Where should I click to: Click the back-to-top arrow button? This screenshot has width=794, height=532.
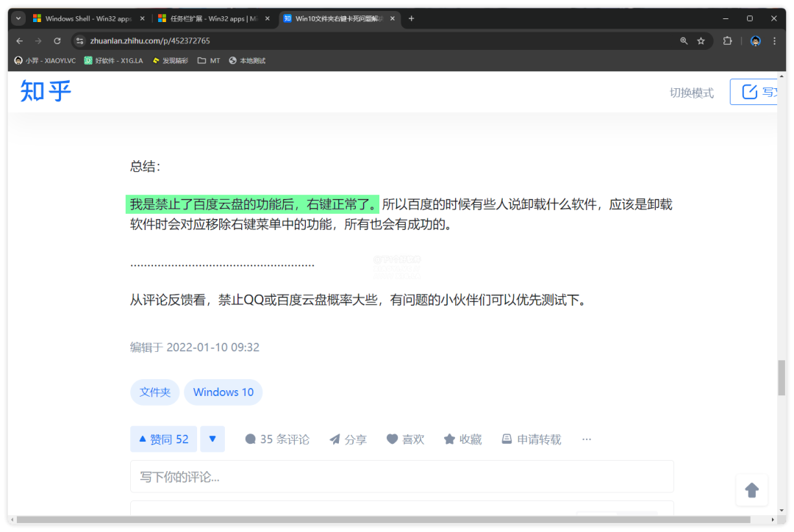point(752,490)
